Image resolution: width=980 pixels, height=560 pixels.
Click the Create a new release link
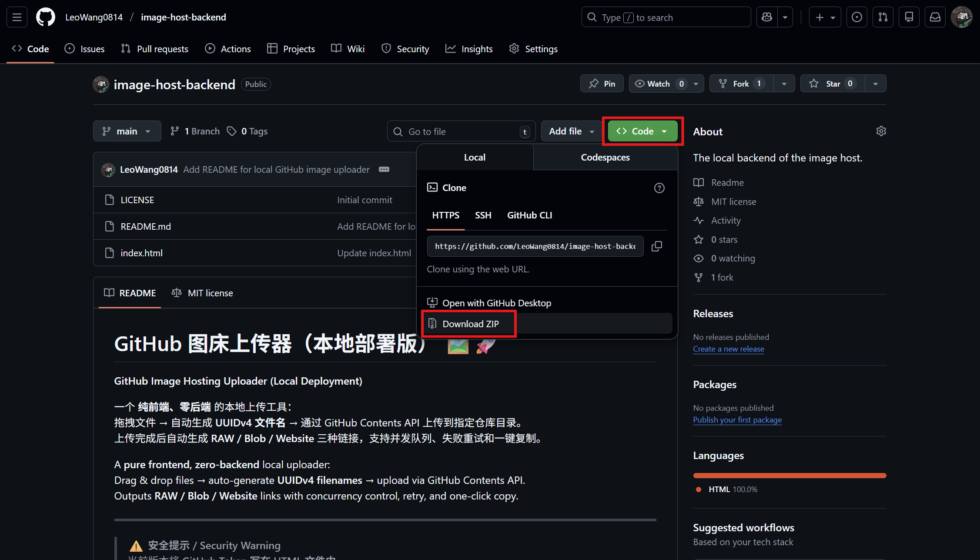pyautogui.click(x=728, y=349)
